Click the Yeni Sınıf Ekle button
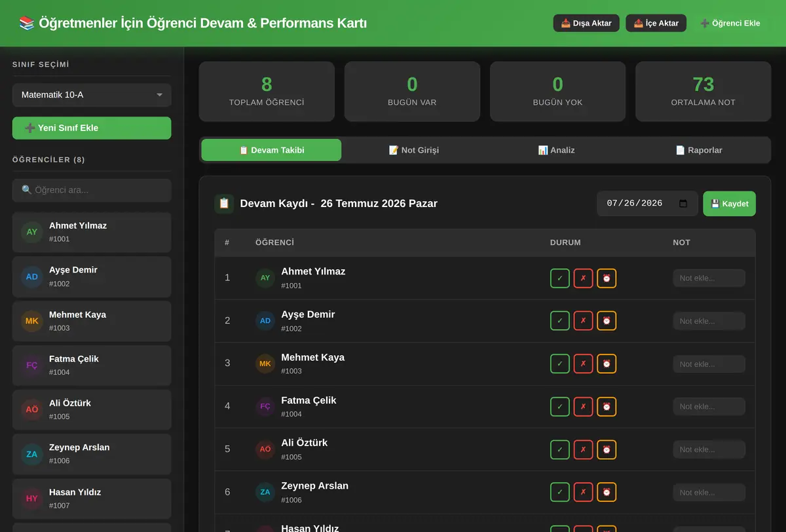 point(92,128)
